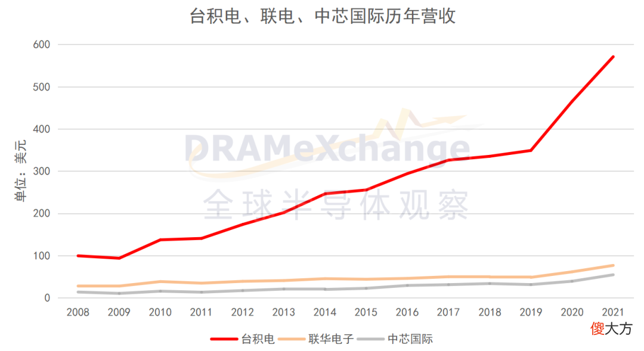Screen dimensions: 644x351
Task: Select x-axis year 2011
Action: pos(202,312)
